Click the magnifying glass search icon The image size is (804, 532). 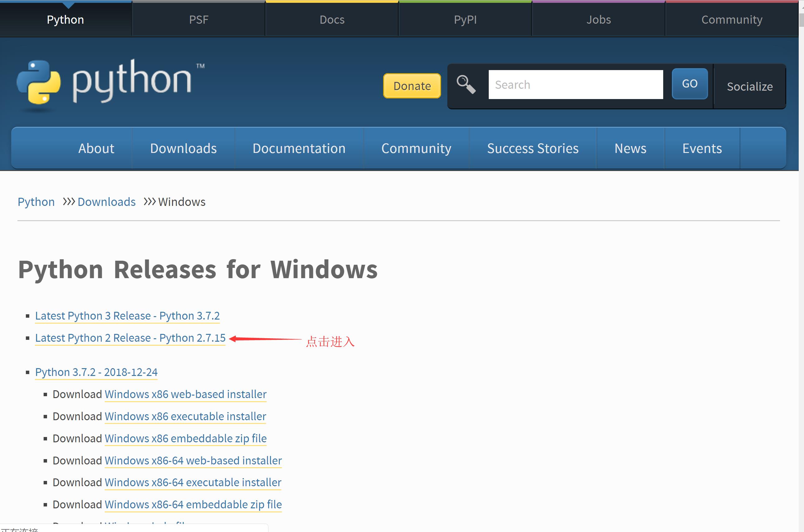[x=466, y=84]
